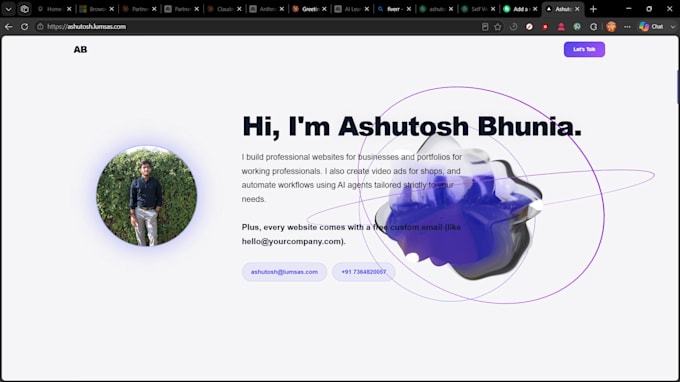
Task: Open the Settings and more ellipsis menu
Action: 627,26
